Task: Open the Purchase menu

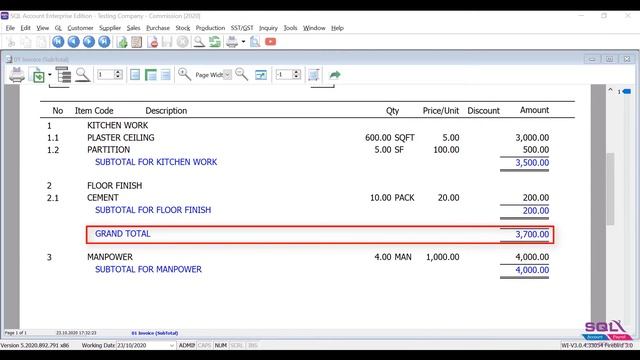Action: click(x=158, y=28)
